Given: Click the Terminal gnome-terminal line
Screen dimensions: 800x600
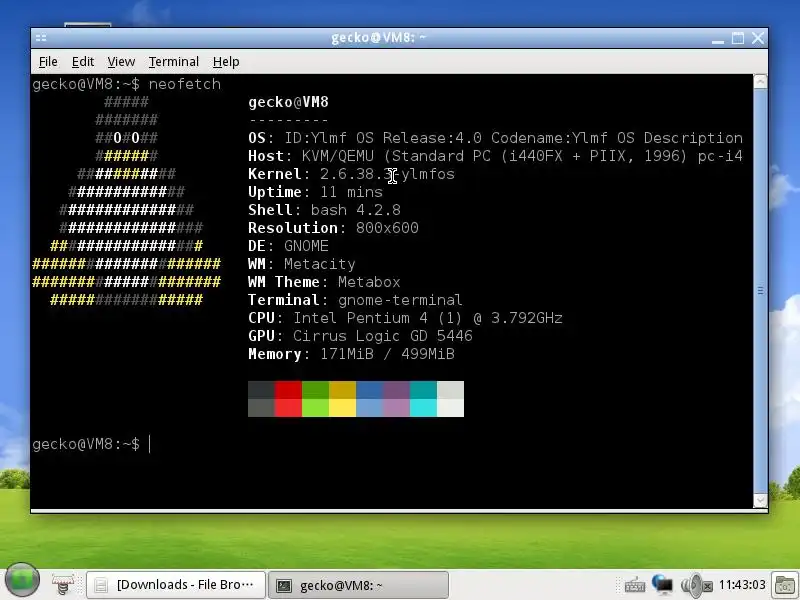Looking at the screenshot, I should point(355,299).
